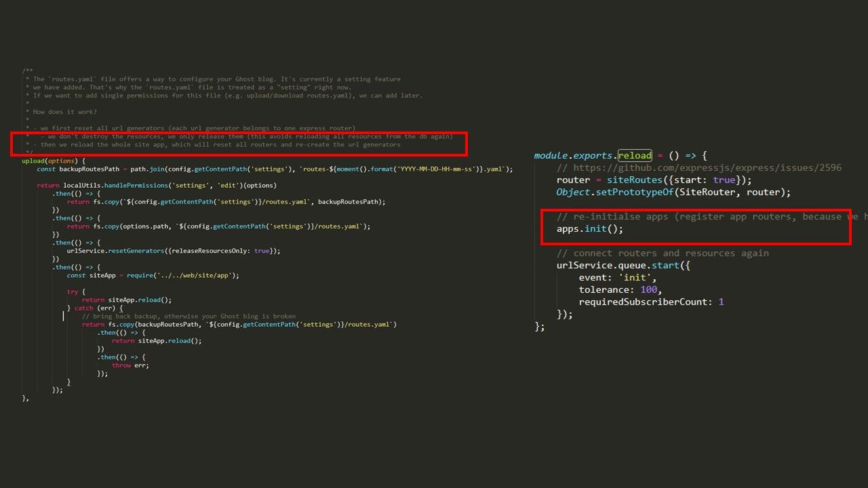868x488 pixels.
Task: Click the '} catch (err) {' line
Action: (x=95, y=308)
